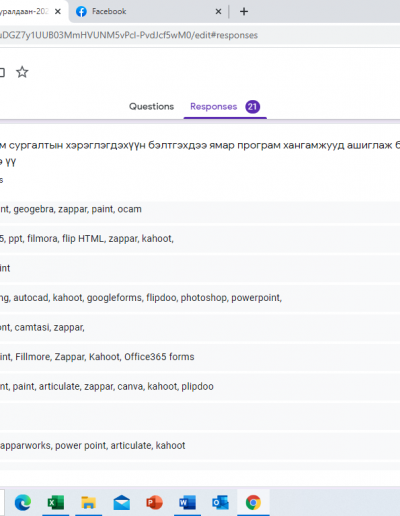Open File Explorer from the taskbar
The image size is (400, 516).
88,503
